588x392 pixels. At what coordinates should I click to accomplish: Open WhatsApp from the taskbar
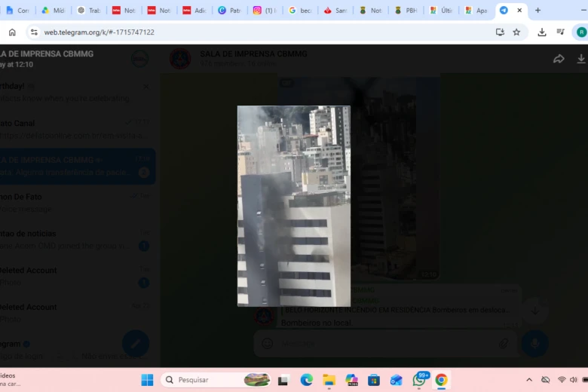point(420,380)
